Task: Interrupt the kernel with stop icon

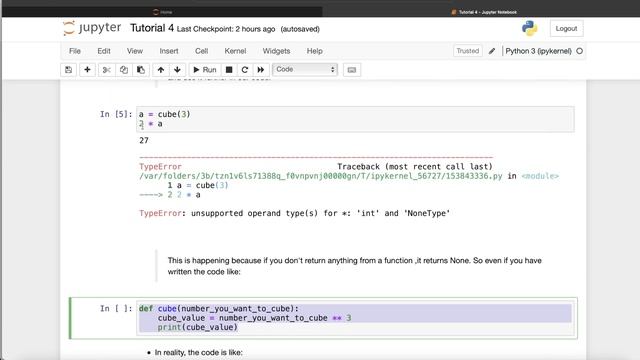Action: [x=229, y=70]
